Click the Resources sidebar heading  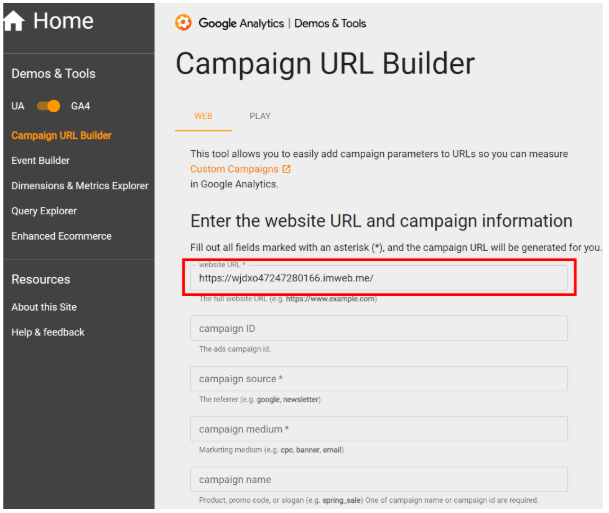[x=41, y=279]
